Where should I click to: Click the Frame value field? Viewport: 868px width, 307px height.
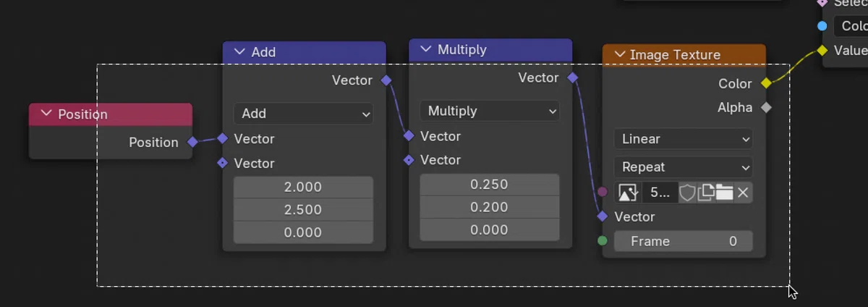684,241
